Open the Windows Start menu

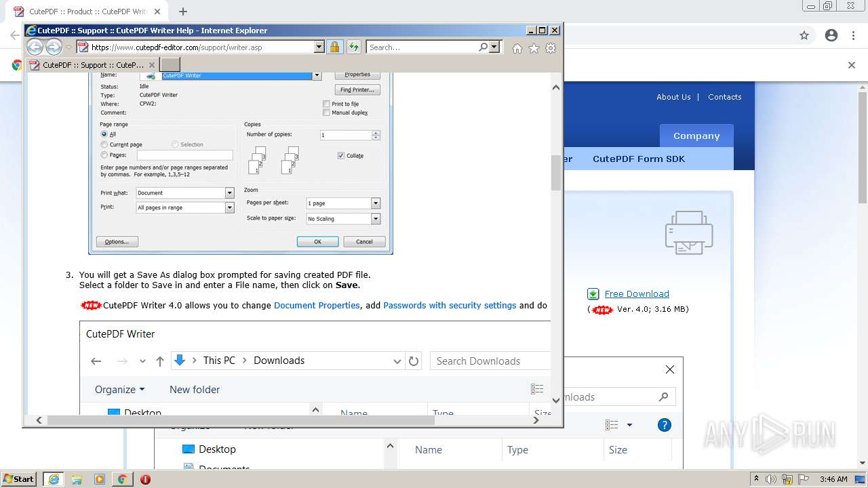tap(19, 479)
